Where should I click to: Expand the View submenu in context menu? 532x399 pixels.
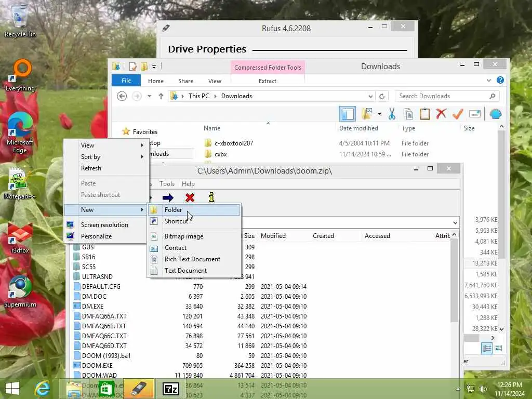click(106, 145)
